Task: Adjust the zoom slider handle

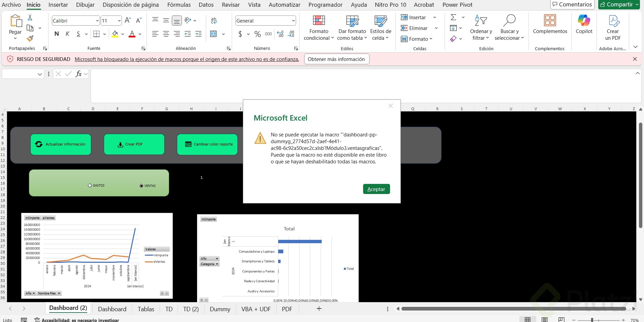Action: (x=592, y=320)
